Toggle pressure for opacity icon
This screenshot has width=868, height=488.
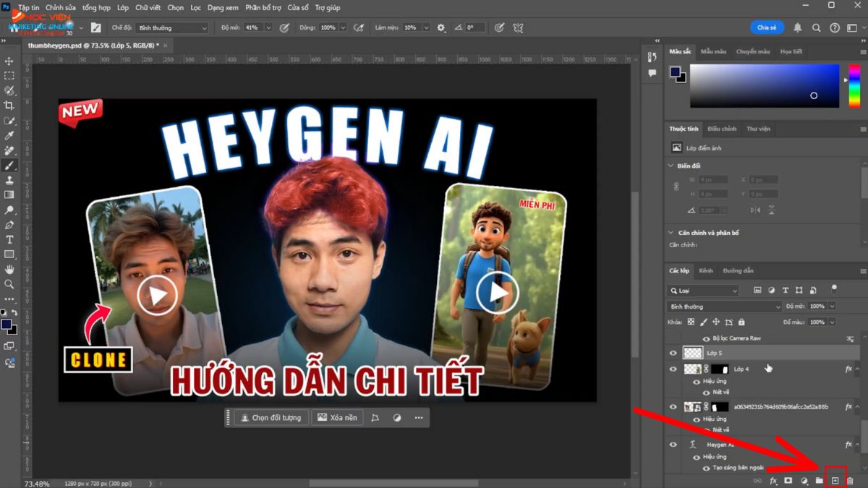click(284, 27)
